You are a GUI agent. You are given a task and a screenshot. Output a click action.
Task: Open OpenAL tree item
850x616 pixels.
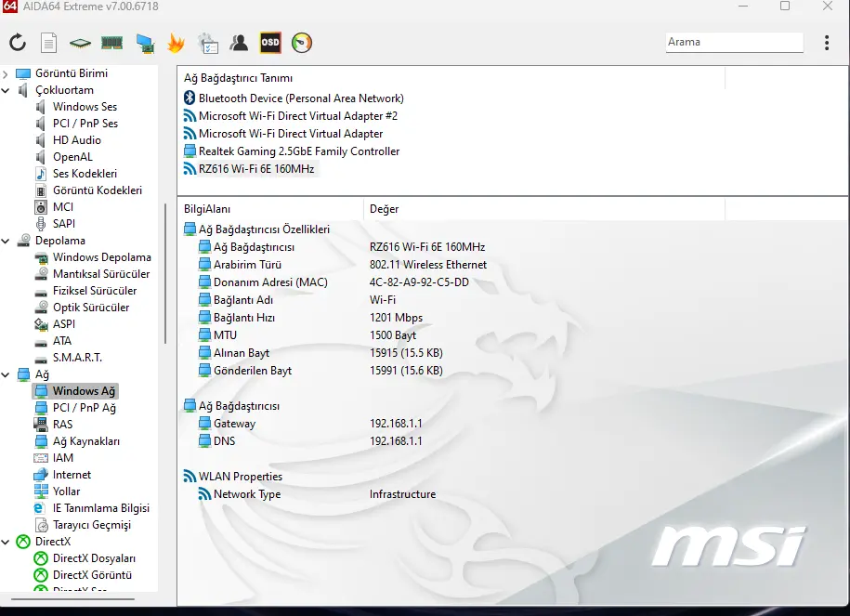72,157
